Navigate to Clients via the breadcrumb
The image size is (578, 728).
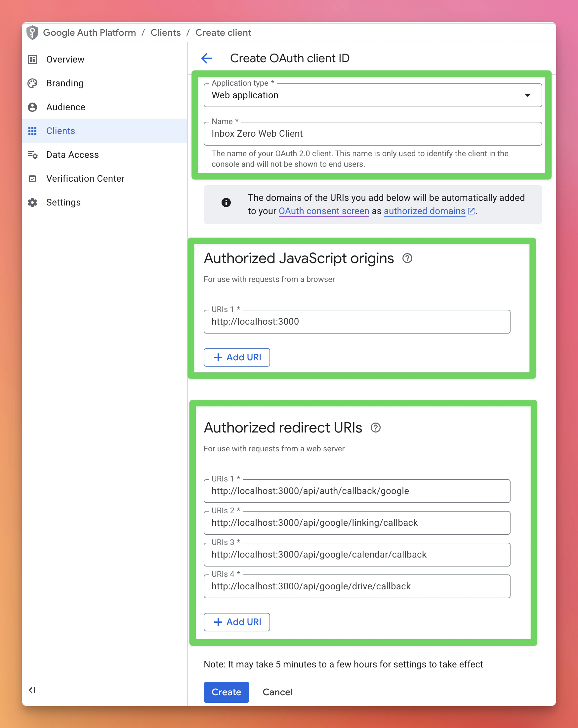(x=165, y=32)
